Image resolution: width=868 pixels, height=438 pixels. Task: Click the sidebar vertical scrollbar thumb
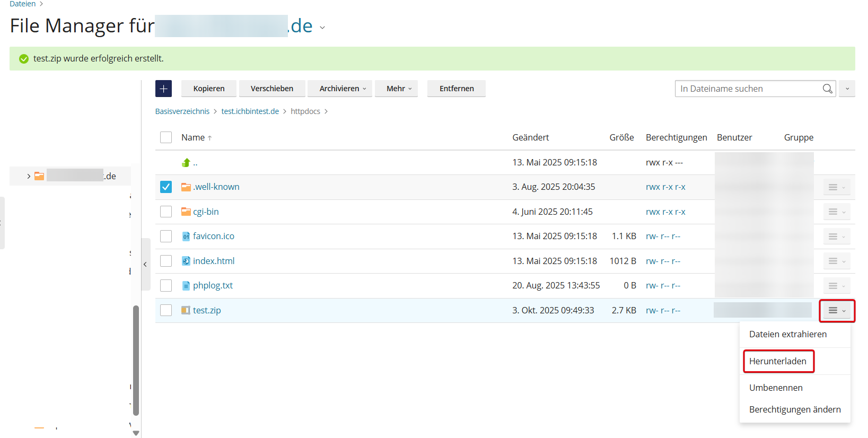click(136, 361)
